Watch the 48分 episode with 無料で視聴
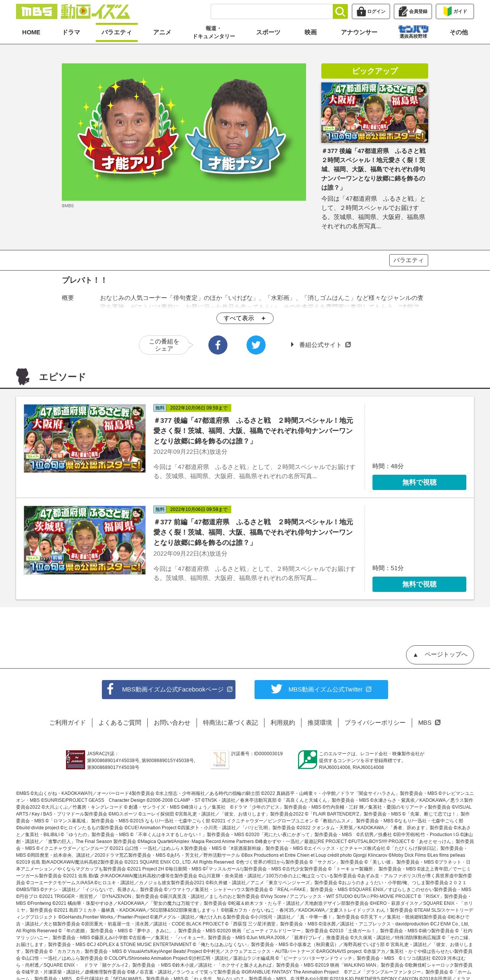 click(419, 482)
